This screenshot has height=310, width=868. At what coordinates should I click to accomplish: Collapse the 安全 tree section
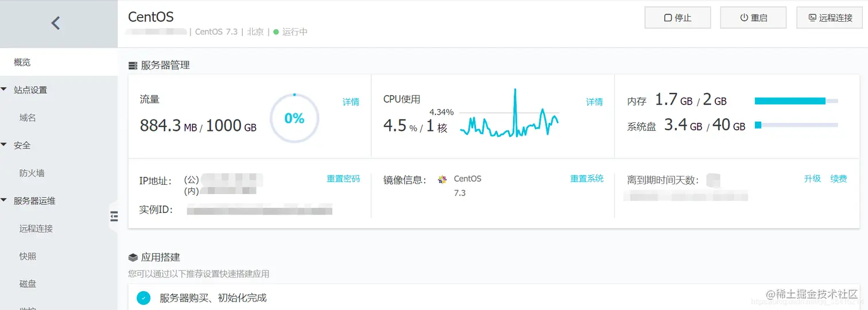[5, 145]
